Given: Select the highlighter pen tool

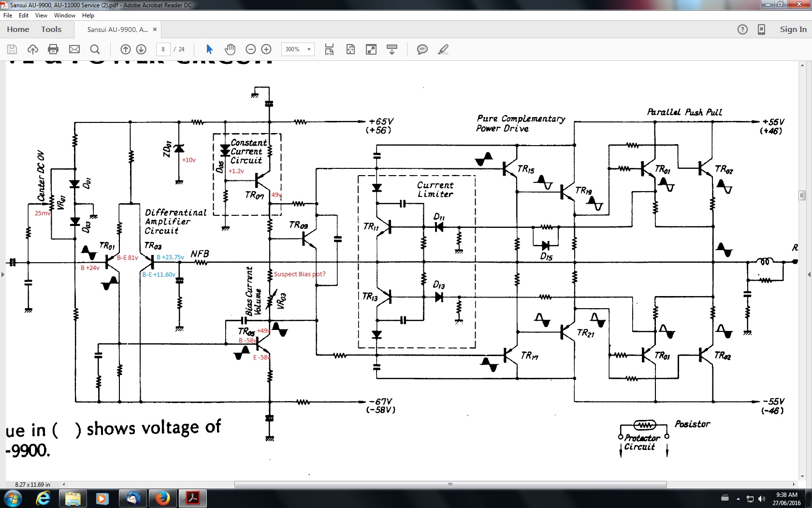Looking at the screenshot, I should 443,49.
